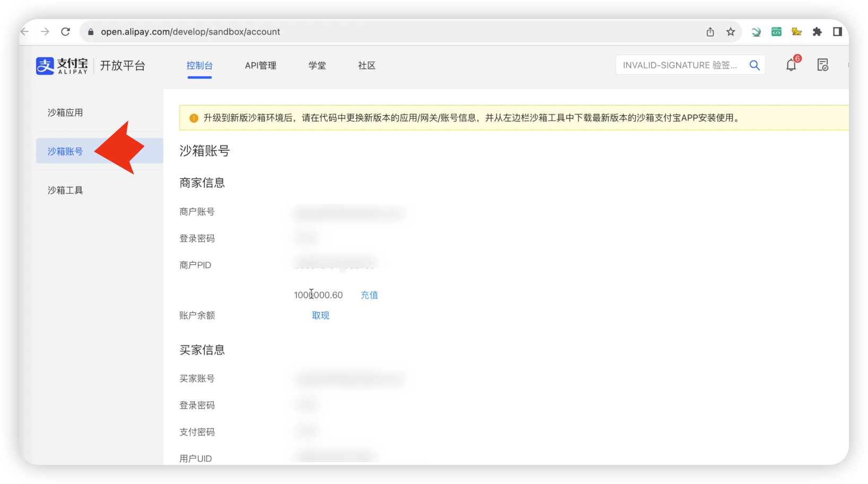The width and height of the screenshot is (868, 484).
Task: Focus the address bar URL
Action: tap(190, 32)
